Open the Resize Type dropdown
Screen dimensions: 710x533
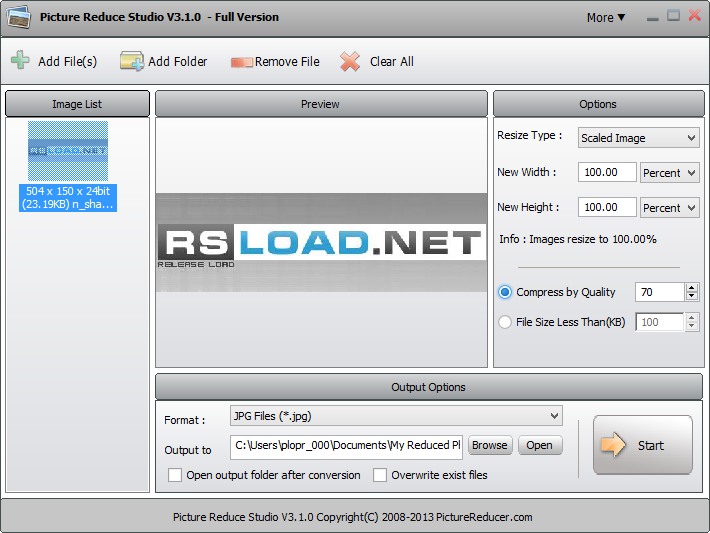638,138
